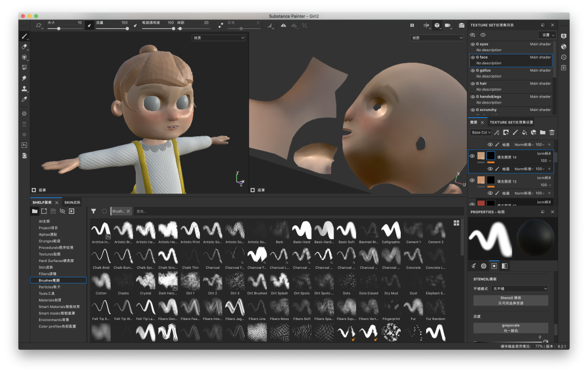
Task: Open fill layer 14 opacity dropdown
Action: click(x=546, y=160)
